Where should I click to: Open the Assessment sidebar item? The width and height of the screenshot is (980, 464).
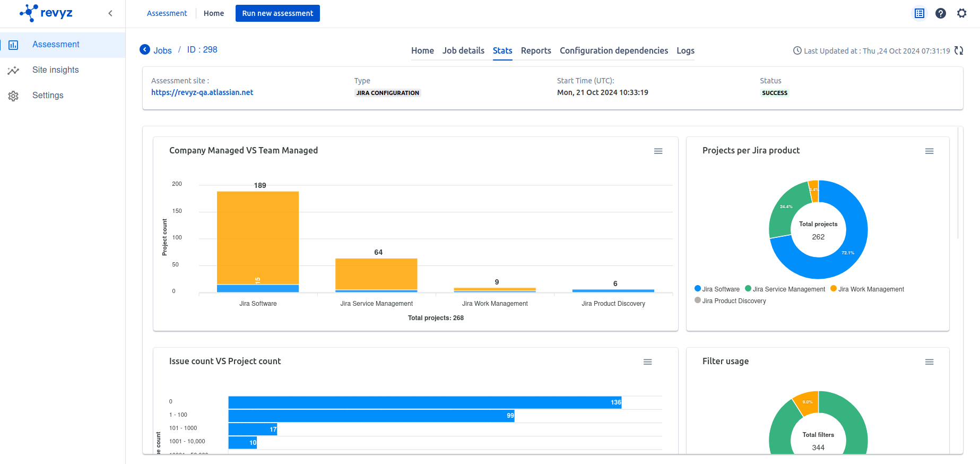pyautogui.click(x=63, y=45)
